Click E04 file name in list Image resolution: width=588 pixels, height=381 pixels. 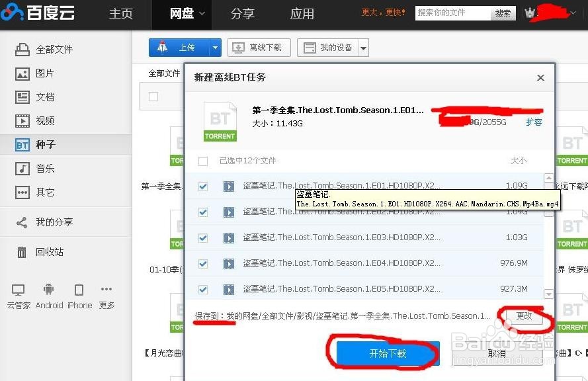click(x=341, y=263)
